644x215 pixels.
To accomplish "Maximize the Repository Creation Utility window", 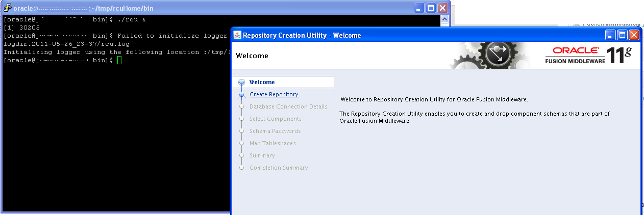I will pyautogui.click(x=622, y=35).
